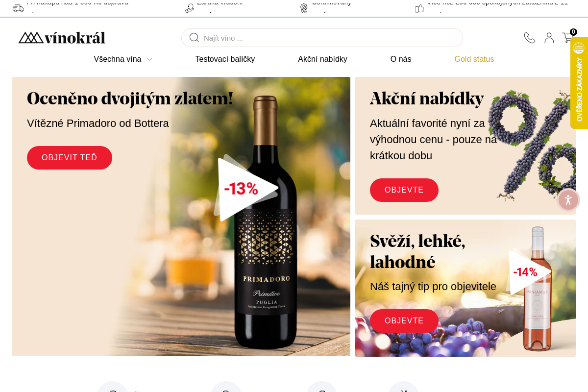588x392 pixels.
Task: Open the accessibility options toggle button
Action: click(x=568, y=200)
